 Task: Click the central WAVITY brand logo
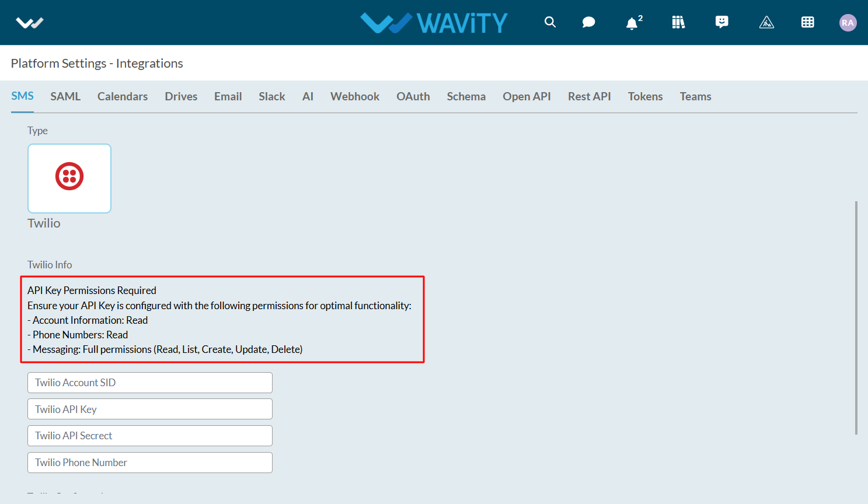pos(434,23)
